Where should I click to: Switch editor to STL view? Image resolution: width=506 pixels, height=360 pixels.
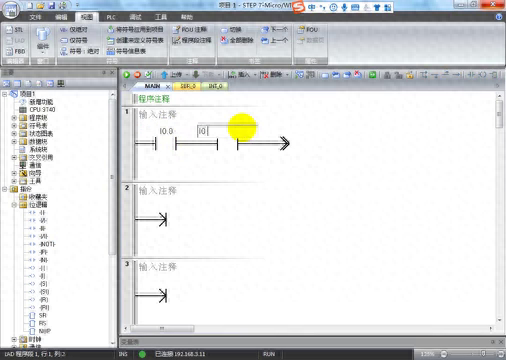(15, 30)
